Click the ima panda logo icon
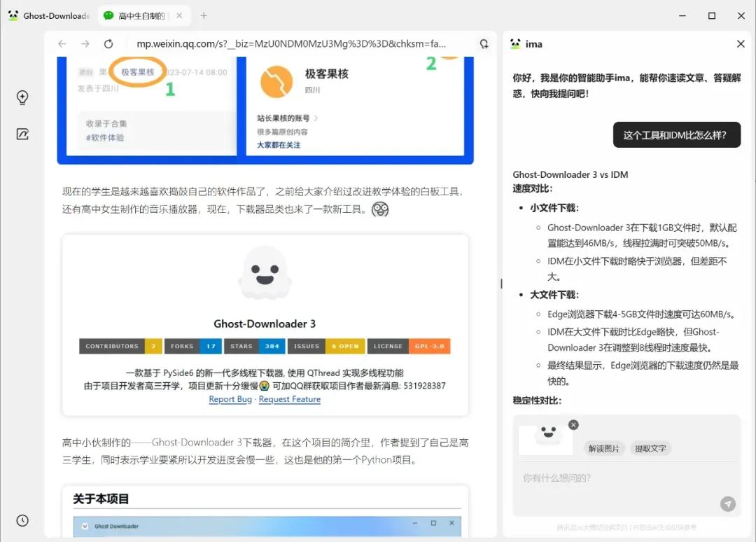The height and width of the screenshot is (542, 756). tap(514, 43)
